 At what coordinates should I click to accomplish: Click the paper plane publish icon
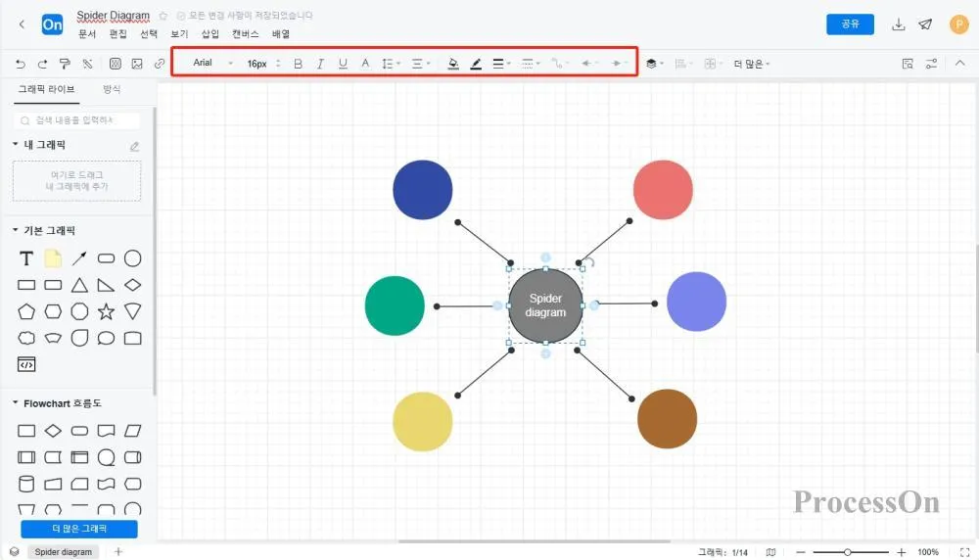[925, 24]
